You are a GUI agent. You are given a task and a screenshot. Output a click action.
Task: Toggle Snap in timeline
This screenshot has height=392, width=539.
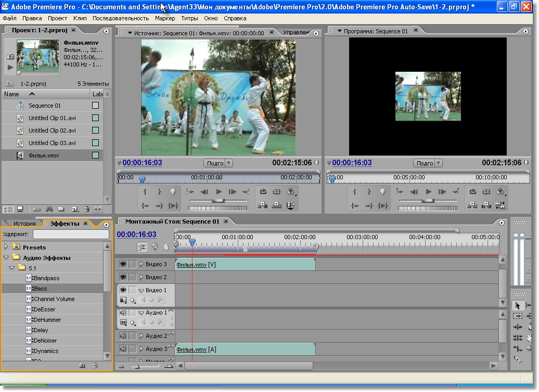(x=142, y=246)
